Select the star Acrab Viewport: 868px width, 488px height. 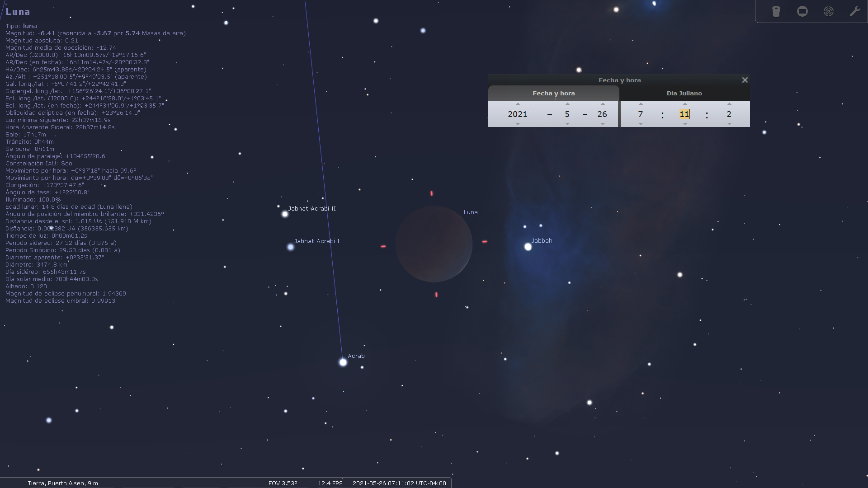point(343,362)
